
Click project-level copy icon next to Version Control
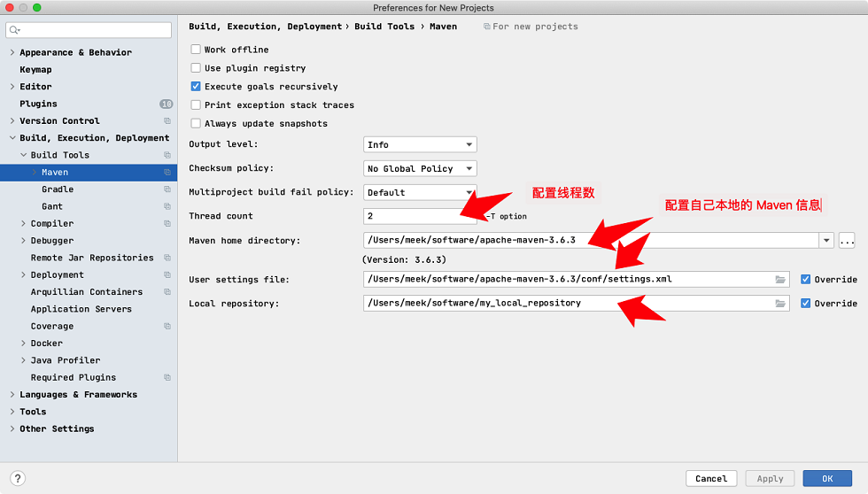[x=167, y=121]
